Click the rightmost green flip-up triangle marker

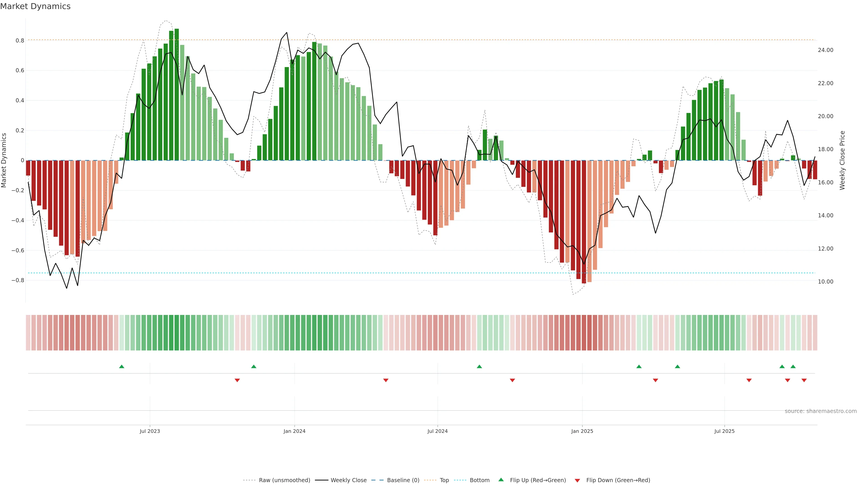793,366
